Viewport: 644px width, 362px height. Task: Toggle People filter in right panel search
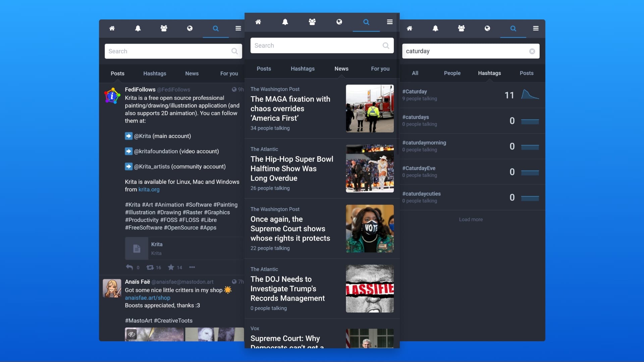(x=452, y=73)
